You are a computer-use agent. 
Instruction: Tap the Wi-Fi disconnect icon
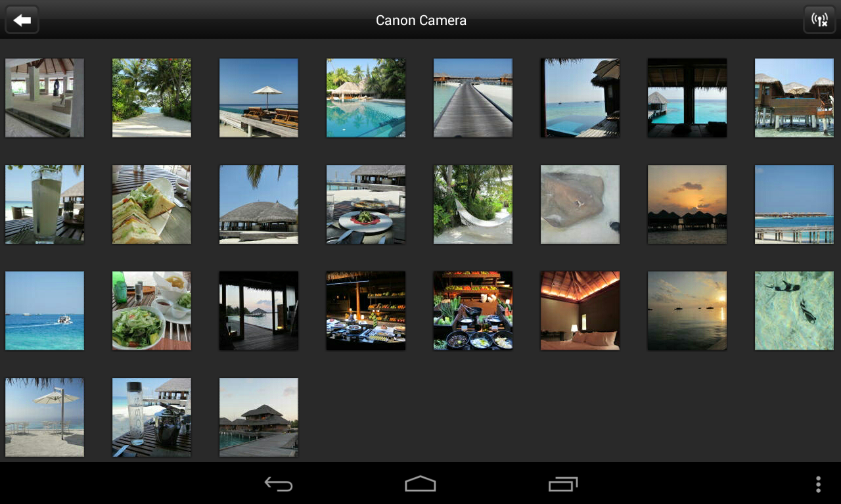click(819, 20)
